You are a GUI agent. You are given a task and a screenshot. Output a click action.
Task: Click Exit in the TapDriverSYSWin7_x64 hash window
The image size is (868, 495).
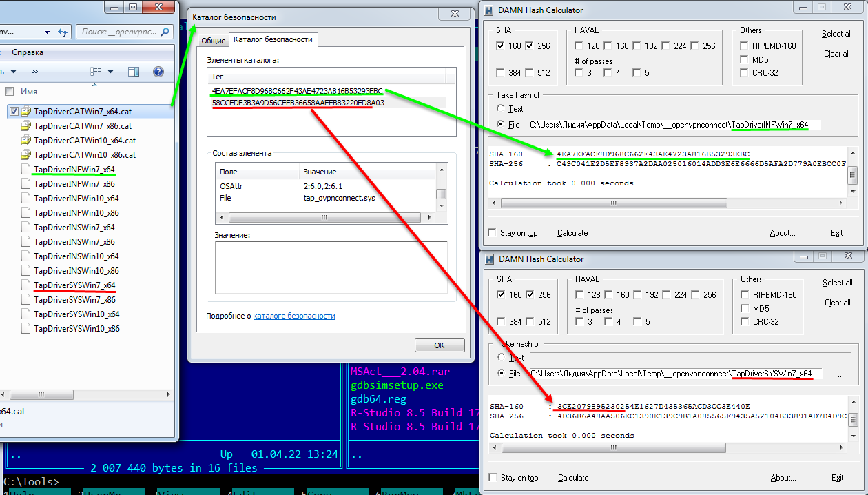click(x=837, y=478)
